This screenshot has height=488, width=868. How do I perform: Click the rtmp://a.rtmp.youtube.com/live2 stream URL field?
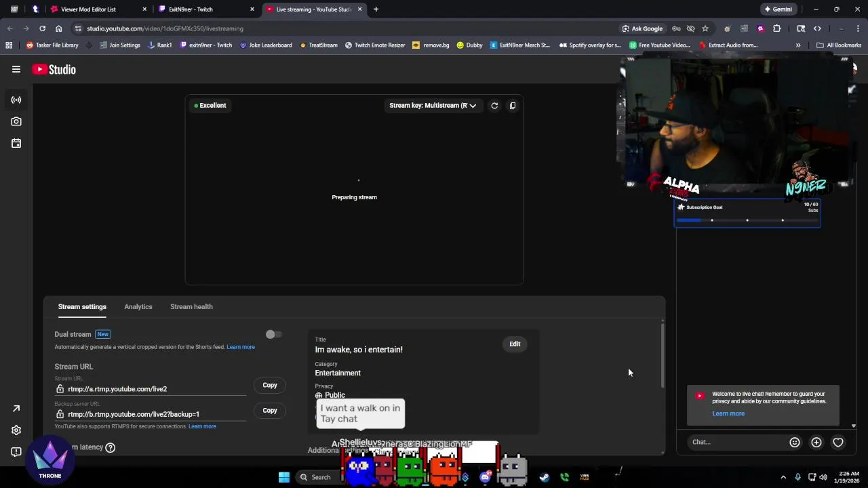point(151,389)
